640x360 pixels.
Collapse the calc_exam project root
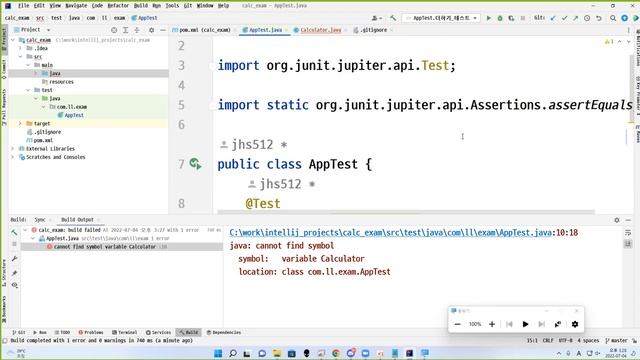pos(13,40)
